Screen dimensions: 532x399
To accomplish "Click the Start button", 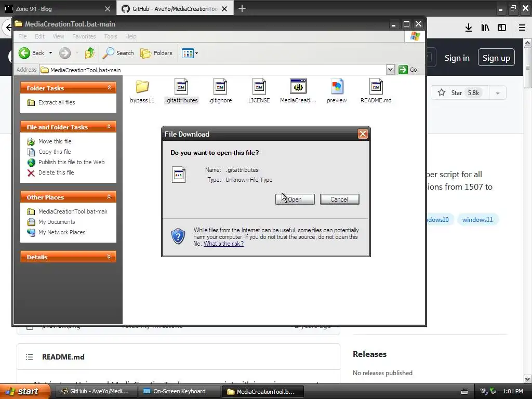I will [25, 391].
